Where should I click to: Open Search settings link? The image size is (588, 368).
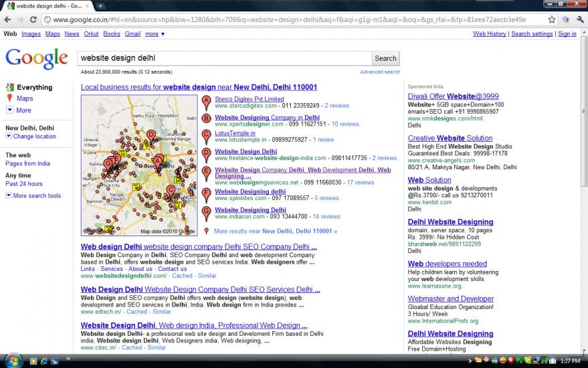pos(532,33)
